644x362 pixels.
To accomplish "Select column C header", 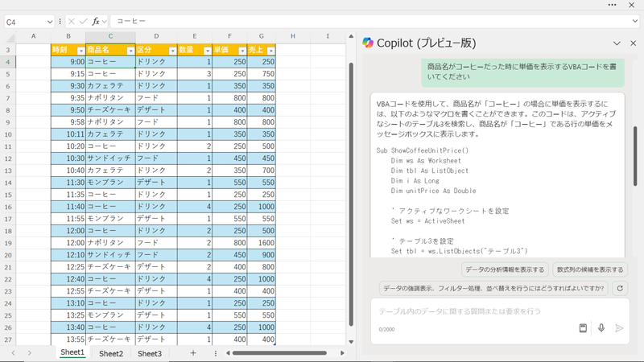I will (110, 36).
